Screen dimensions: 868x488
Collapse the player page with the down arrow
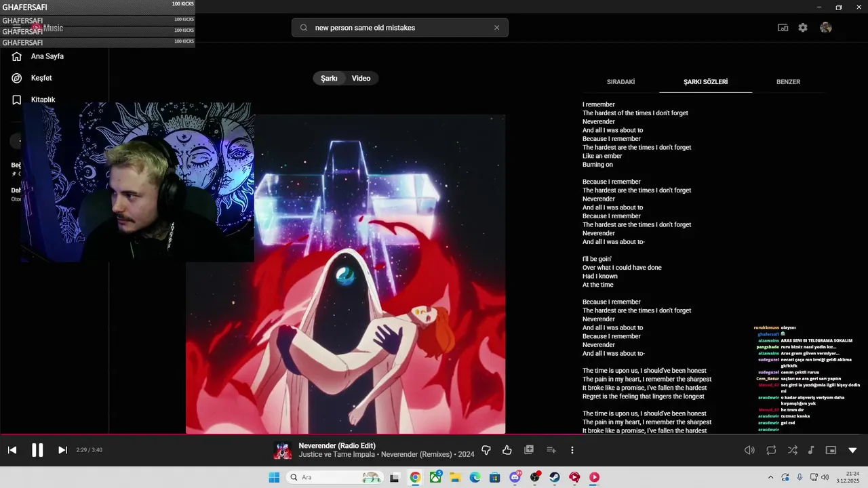[852, 450]
